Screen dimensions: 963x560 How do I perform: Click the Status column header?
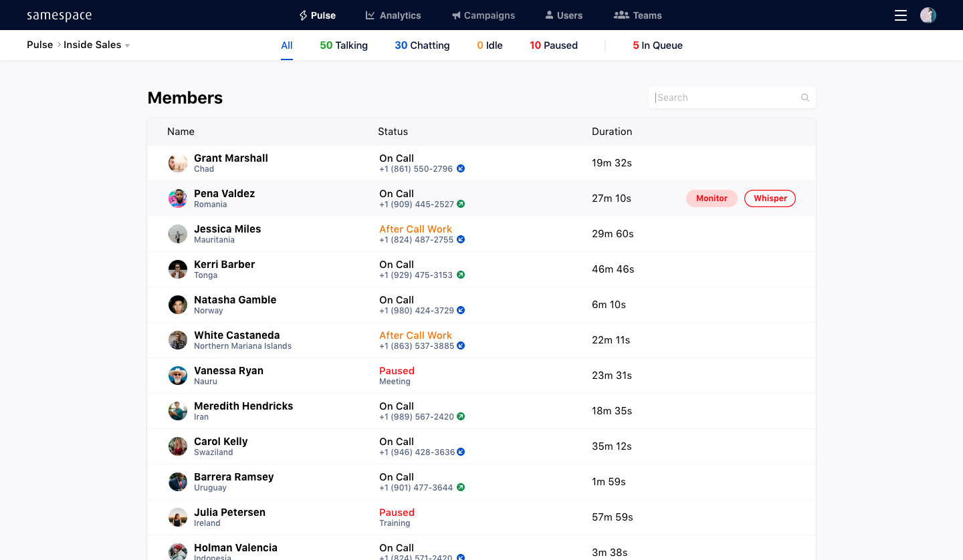[393, 132]
